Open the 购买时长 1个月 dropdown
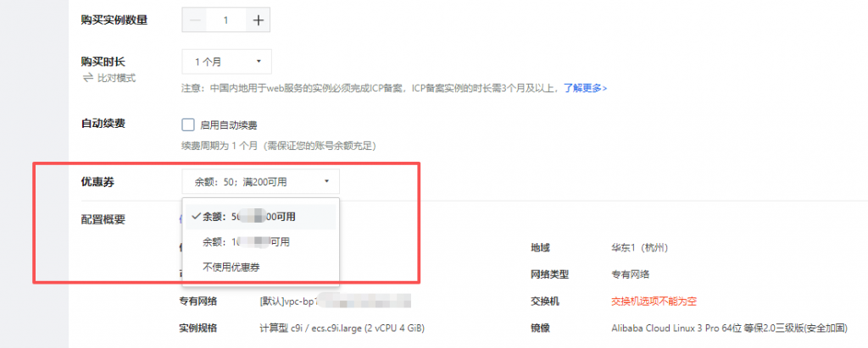The height and width of the screenshot is (348, 868). [x=226, y=62]
